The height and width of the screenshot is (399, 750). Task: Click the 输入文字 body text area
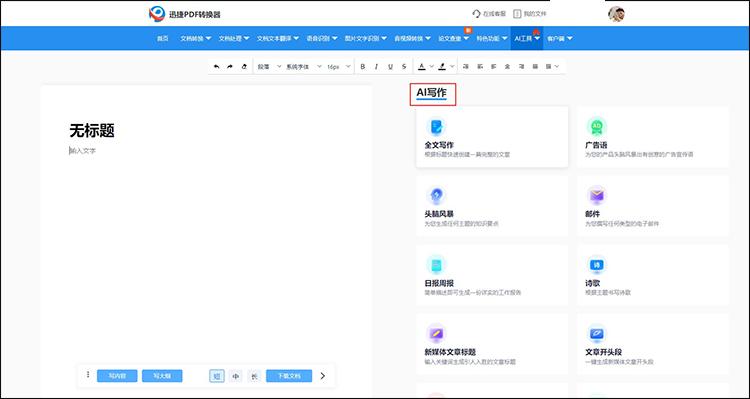pyautogui.click(x=83, y=151)
